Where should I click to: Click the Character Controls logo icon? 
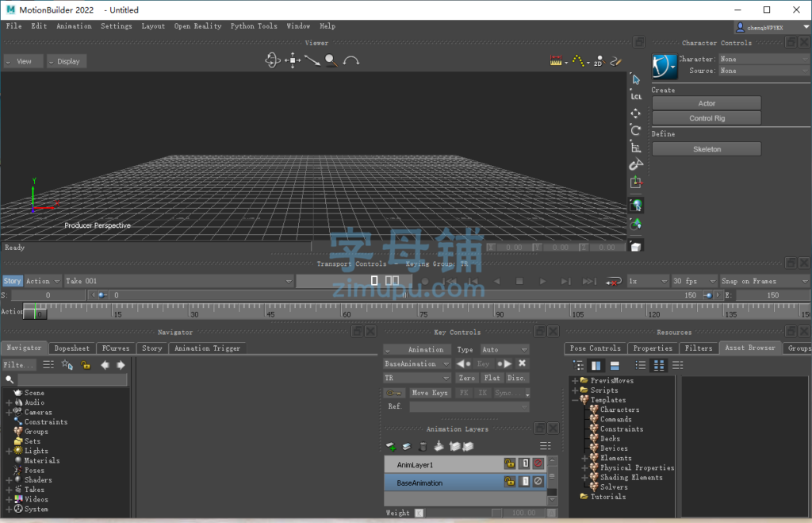tap(665, 67)
